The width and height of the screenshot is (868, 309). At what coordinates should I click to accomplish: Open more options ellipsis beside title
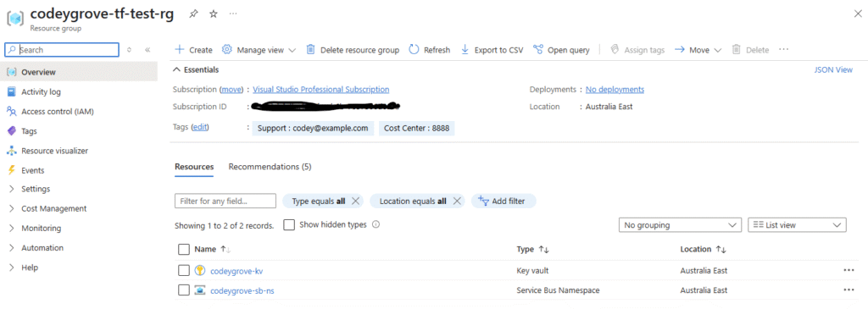[x=233, y=14]
